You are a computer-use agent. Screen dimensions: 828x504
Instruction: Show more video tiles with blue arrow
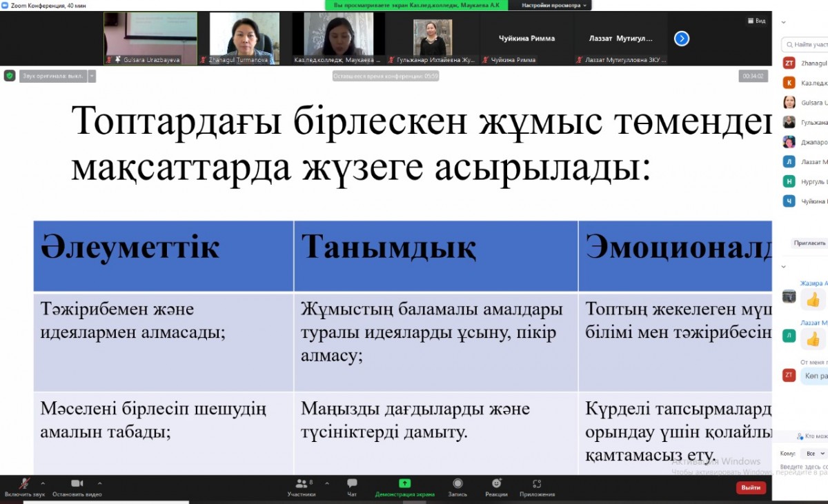point(682,39)
